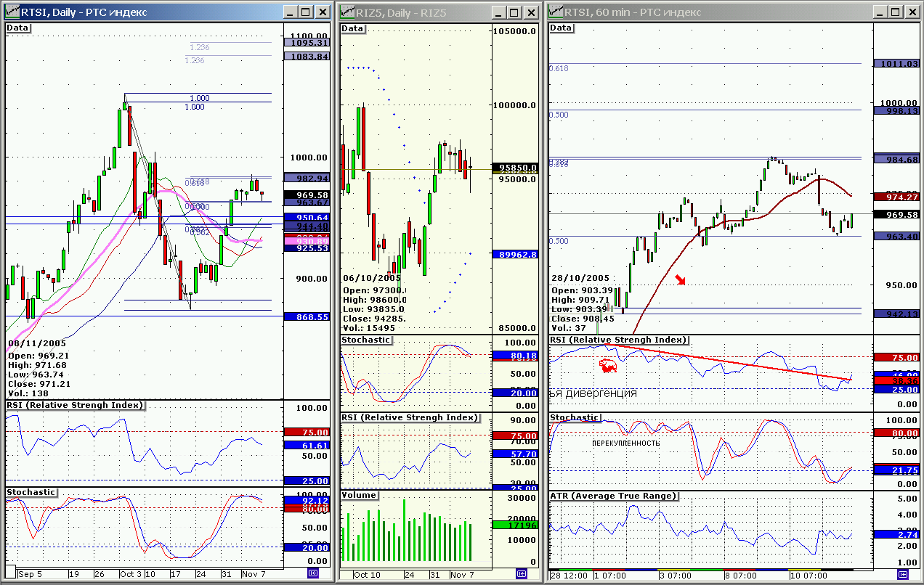Viewport: 924px width, 585px height.
Task: Click the chart icon in the RTSI 60 min title bar
Action: click(556, 12)
